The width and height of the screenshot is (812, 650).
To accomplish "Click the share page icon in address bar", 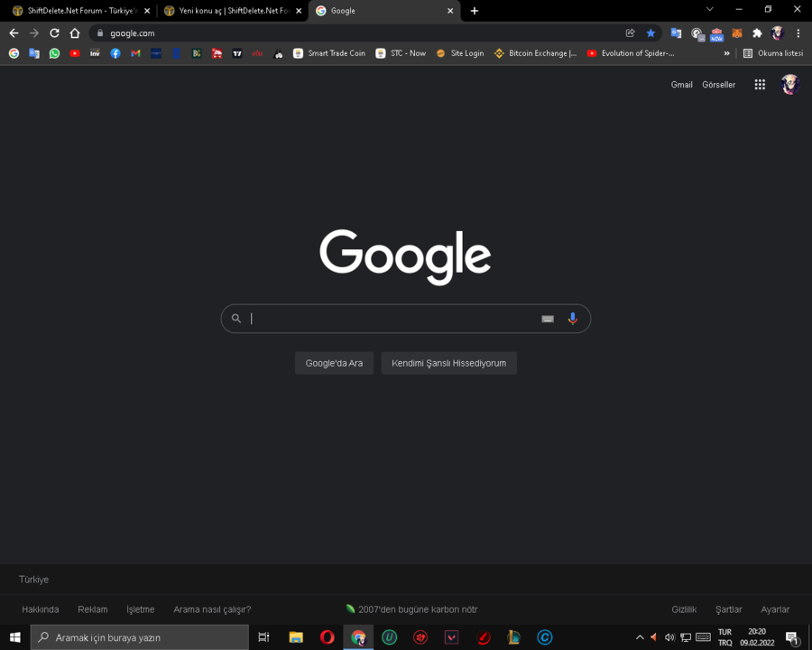I will 631,33.
